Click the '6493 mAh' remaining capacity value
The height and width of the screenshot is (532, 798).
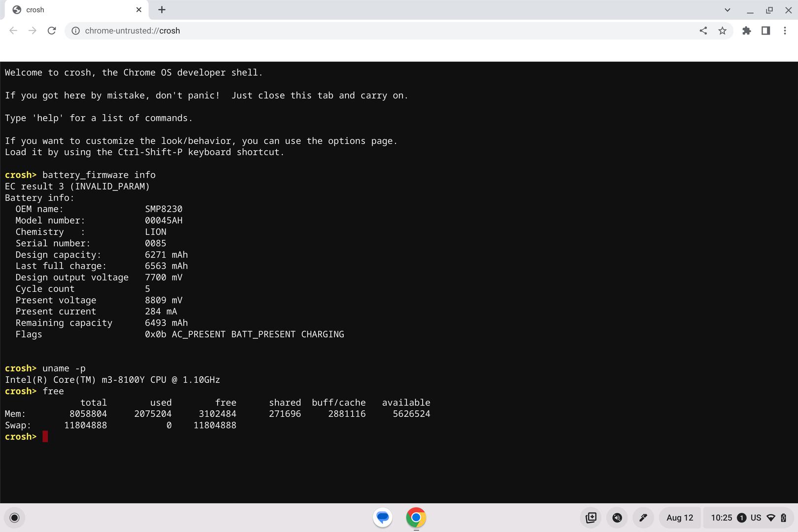click(x=166, y=323)
